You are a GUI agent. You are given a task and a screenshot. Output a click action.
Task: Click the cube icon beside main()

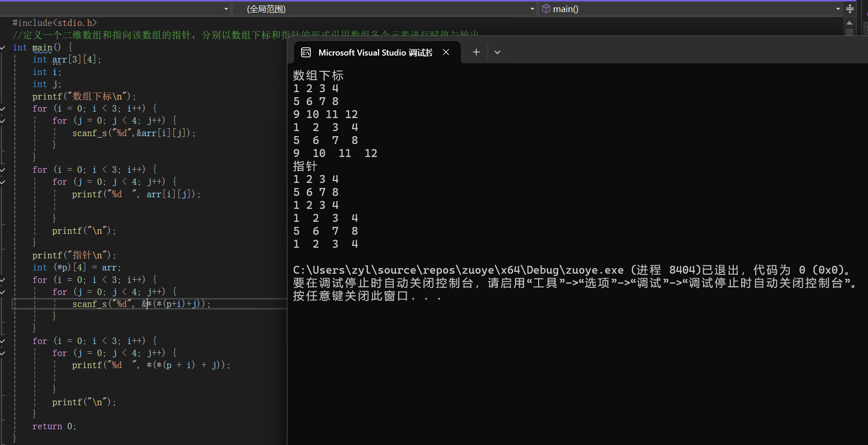point(546,9)
